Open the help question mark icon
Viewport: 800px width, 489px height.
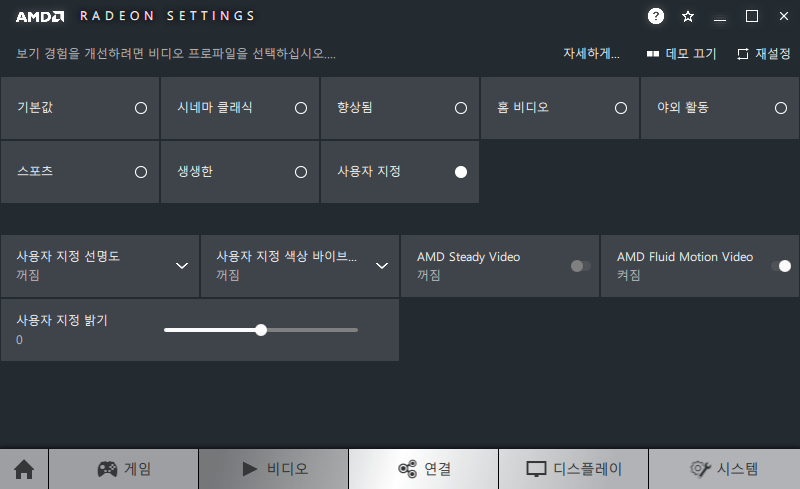(x=656, y=16)
